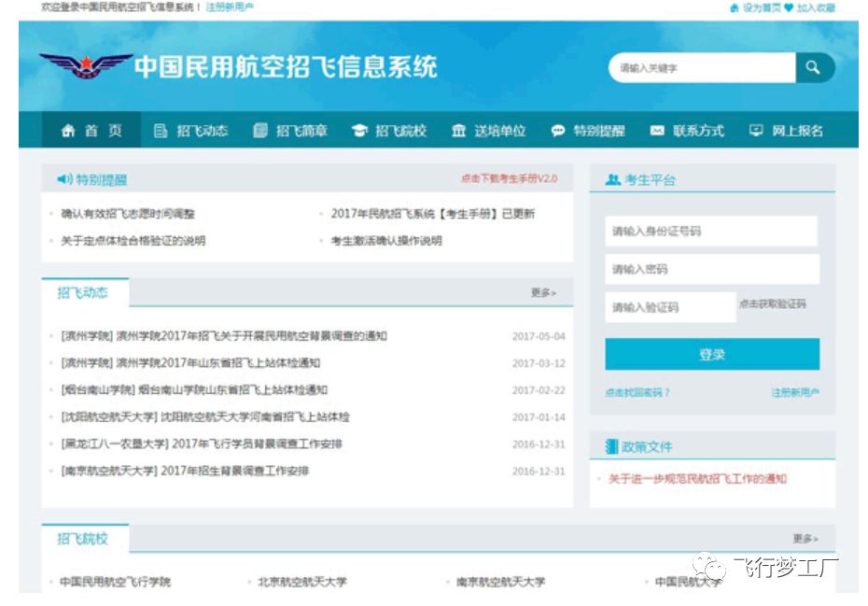Open the 招飞动态 menu item
The height and width of the screenshot is (606, 868).
coord(191,131)
